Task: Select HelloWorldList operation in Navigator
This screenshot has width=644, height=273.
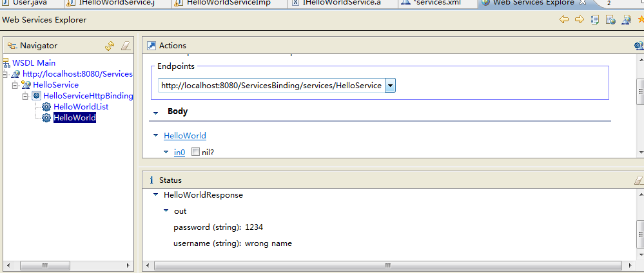Action: coord(81,107)
